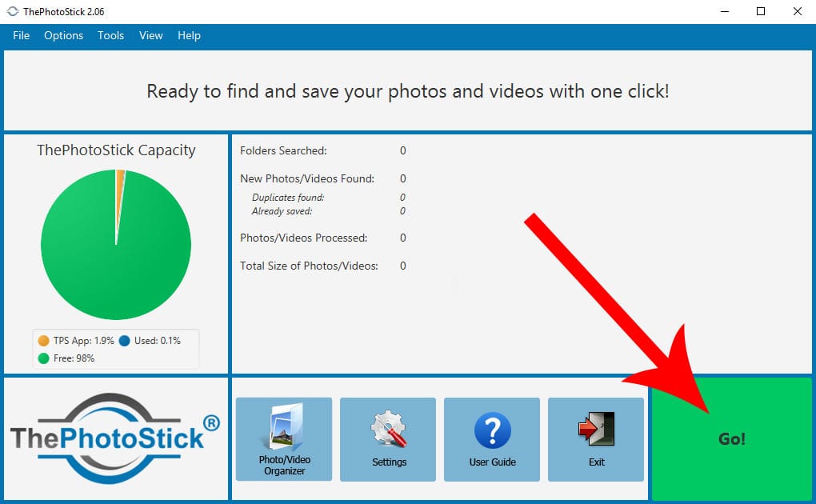Open the Tools menu
This screenshot has height=504, width=816.
point(110,35)
